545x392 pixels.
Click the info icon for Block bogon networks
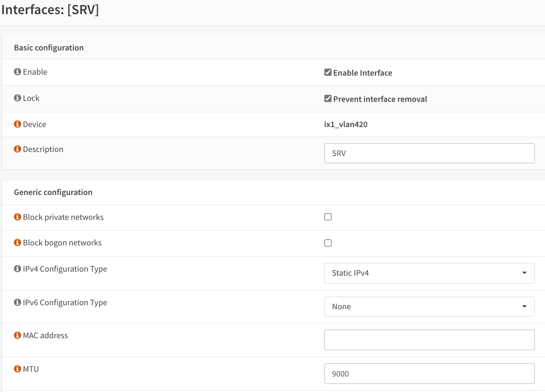(17, 242)
